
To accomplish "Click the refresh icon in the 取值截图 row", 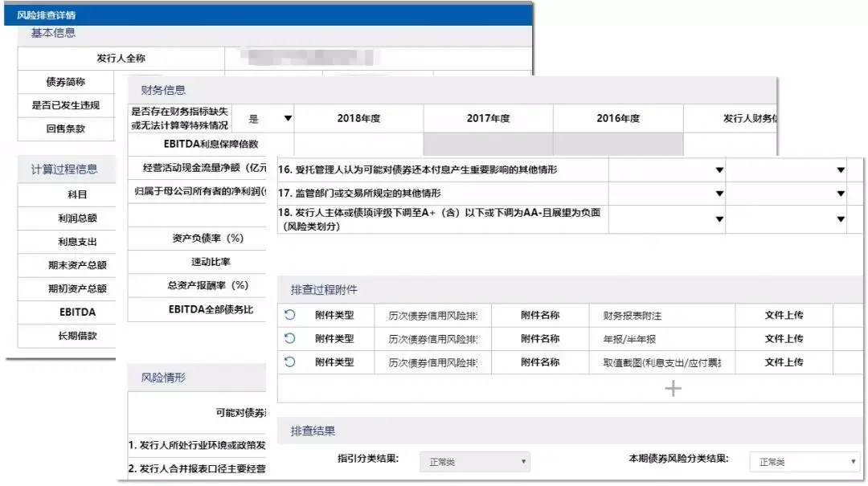I will (x=289, y=362).
